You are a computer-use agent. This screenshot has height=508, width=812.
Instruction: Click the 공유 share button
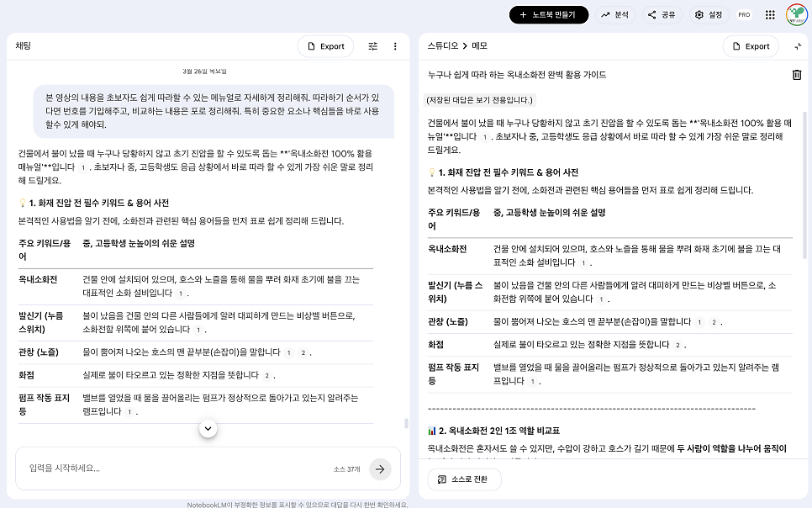point(662,15)
